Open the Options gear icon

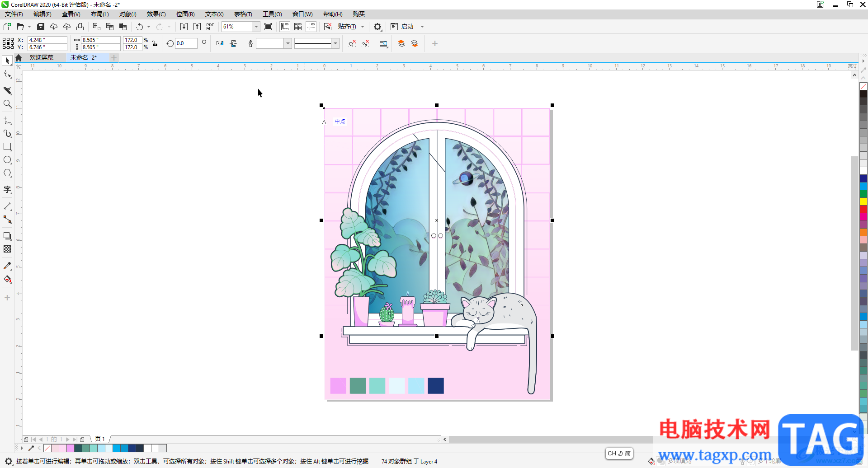click(x=377, y=27)
